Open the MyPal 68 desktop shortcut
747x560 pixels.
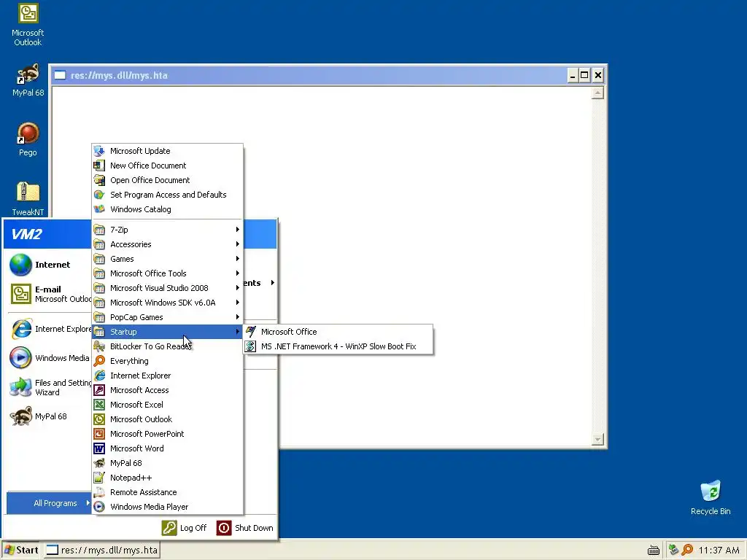coord(28,80)
